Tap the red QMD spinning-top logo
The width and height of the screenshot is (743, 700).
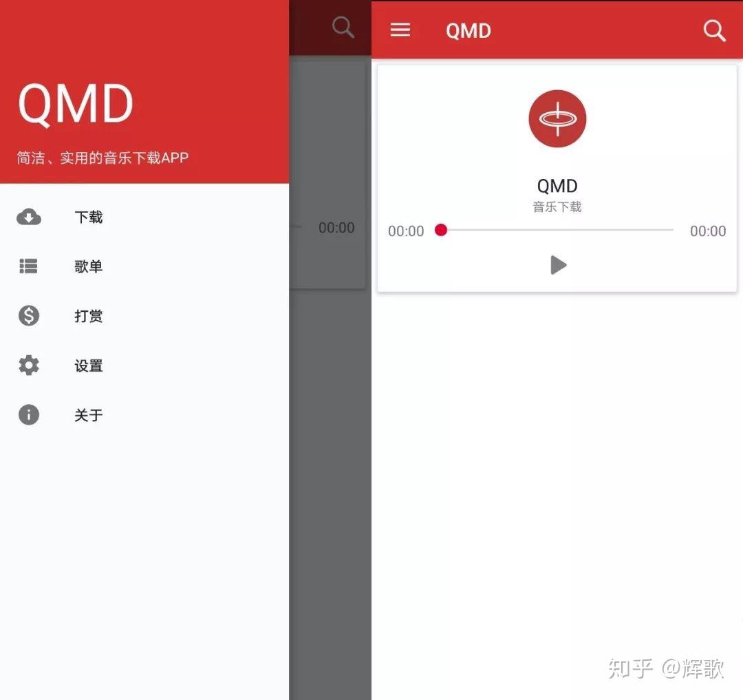[x=557, y=118]
